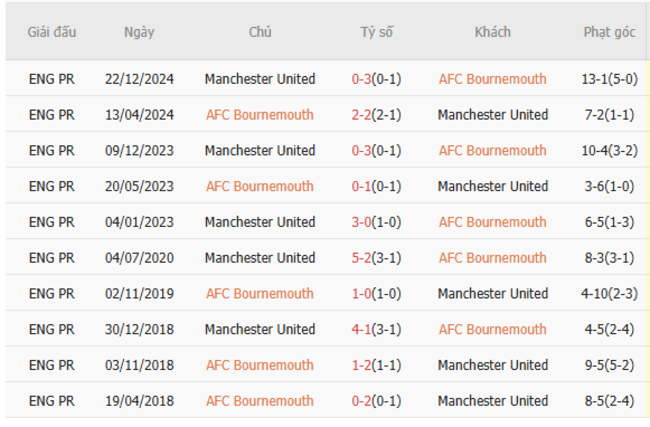Viewport: 650px width, 427px height.
Task: Open Manchester United away link on 19/04/2018
Action: pos(492,401)
